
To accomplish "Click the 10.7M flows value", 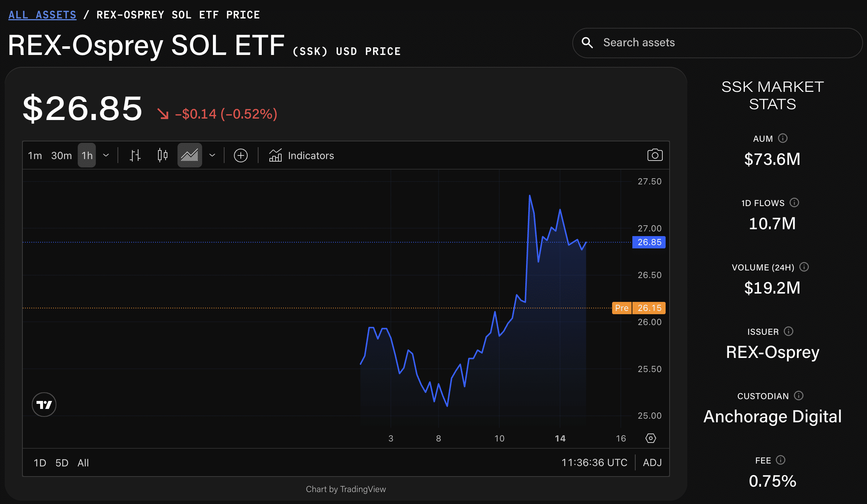I will tap(772, 224).
